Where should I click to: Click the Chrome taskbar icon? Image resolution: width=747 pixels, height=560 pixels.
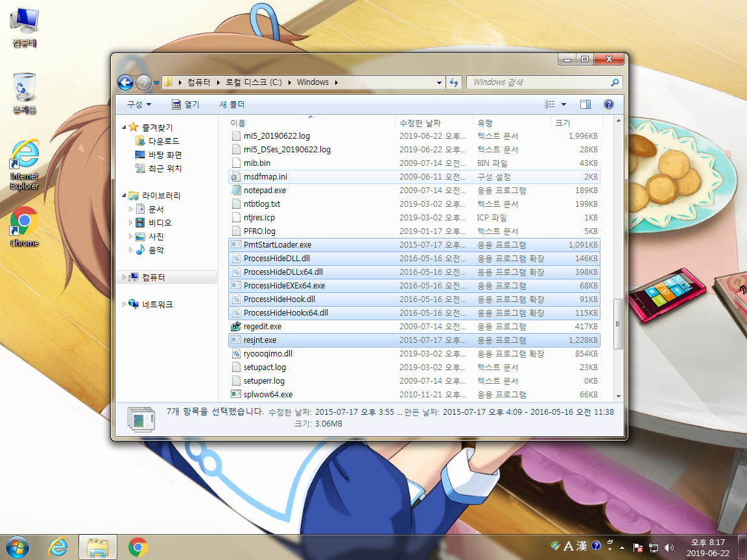[137, 547]
